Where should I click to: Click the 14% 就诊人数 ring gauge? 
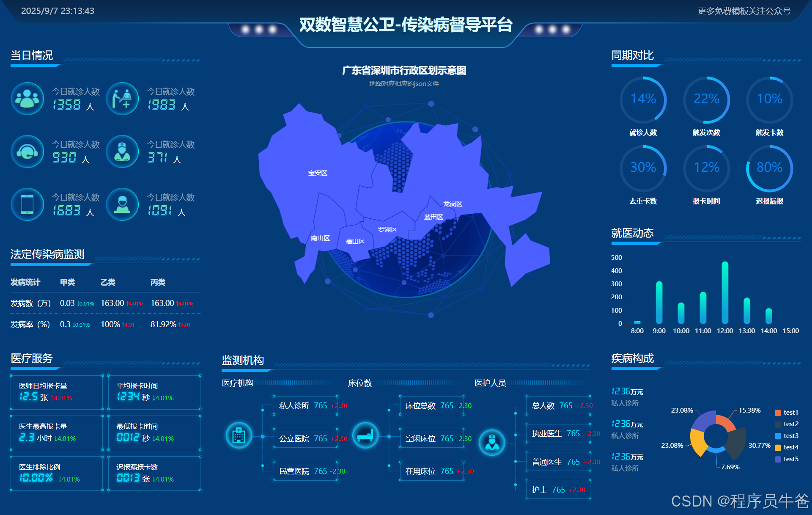point(643,100)
